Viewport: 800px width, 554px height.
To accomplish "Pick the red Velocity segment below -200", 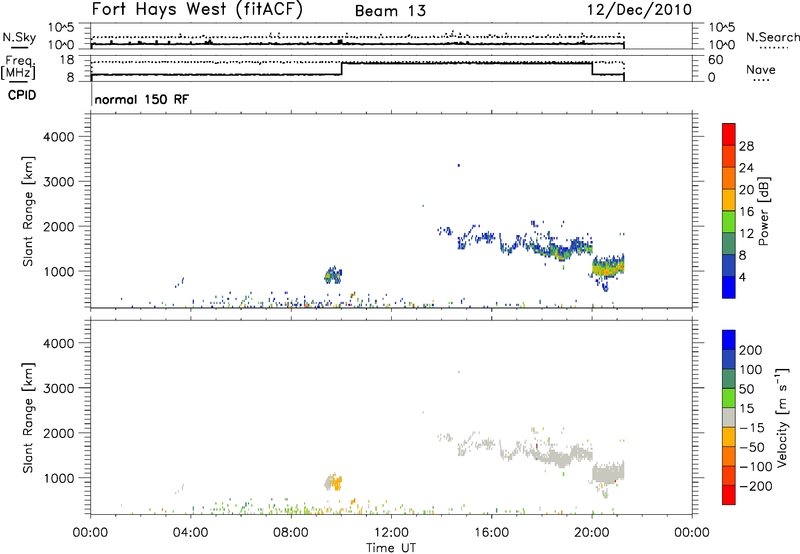I will click(x=729, y=495).
